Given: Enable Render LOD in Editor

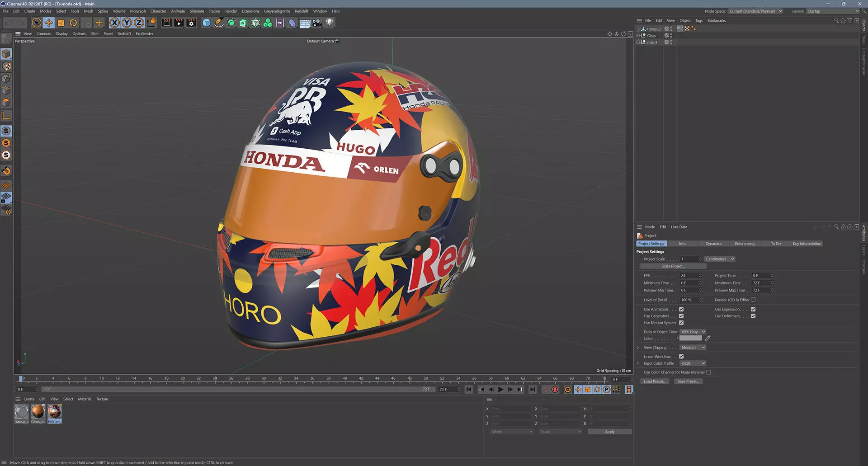Looking at the screenshot, I should point(753,300).
